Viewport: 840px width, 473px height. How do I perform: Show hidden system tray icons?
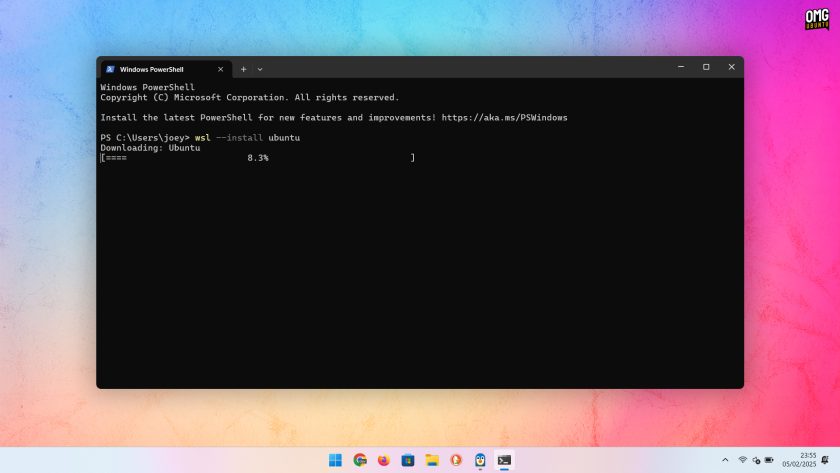725,460
